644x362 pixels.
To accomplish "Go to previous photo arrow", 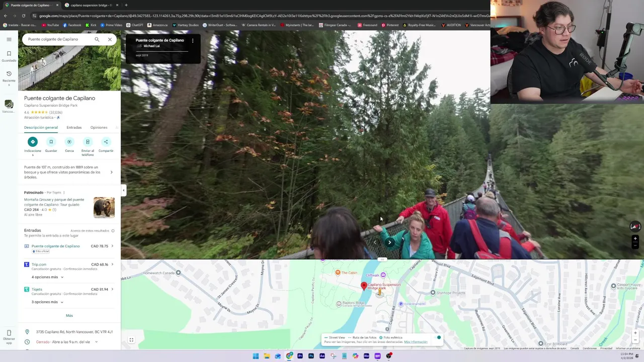I will click(x=375, y=242).
